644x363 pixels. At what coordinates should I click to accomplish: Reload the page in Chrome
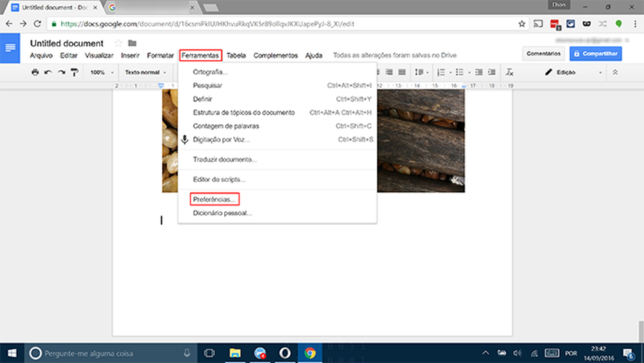coord(37,24)
